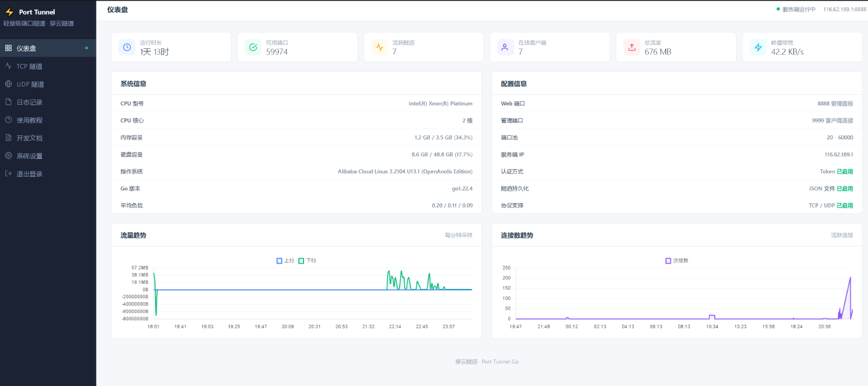Click the purple user icon for online clients

(x=505, y=47)
